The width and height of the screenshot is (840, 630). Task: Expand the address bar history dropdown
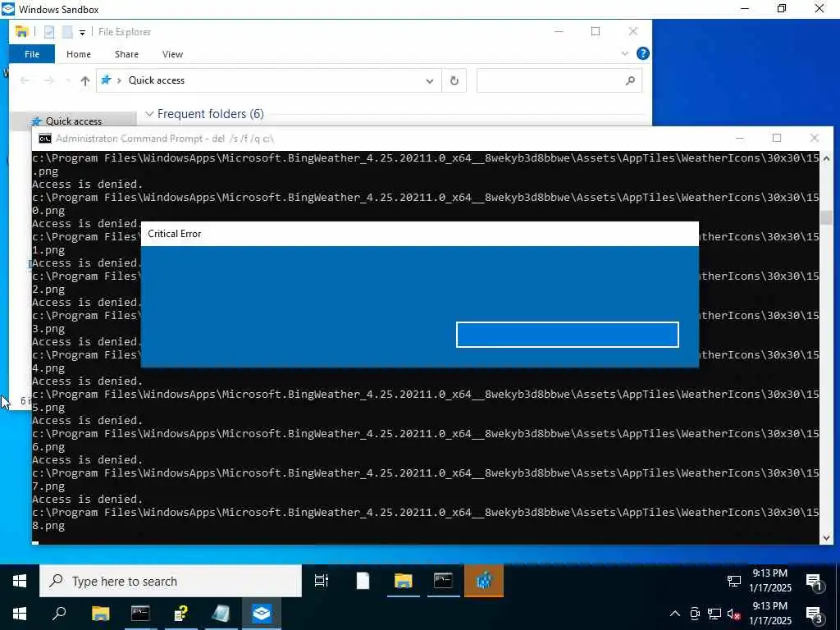pyautogui.click(x=430, y=81)
